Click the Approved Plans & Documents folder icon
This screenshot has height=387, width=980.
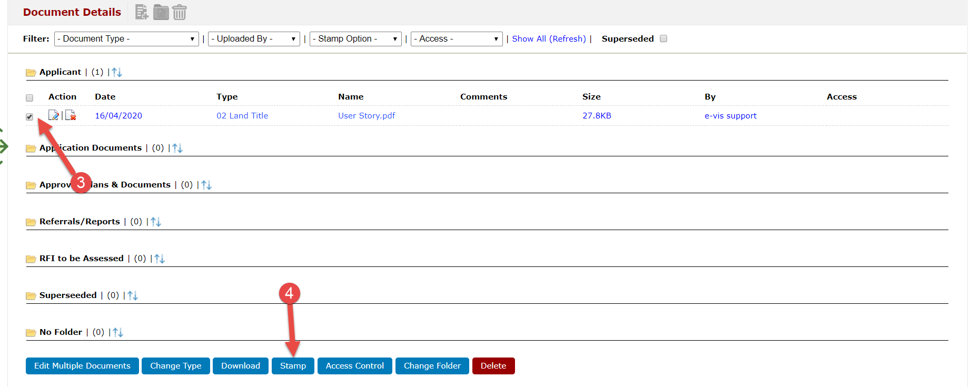point(31,185)
